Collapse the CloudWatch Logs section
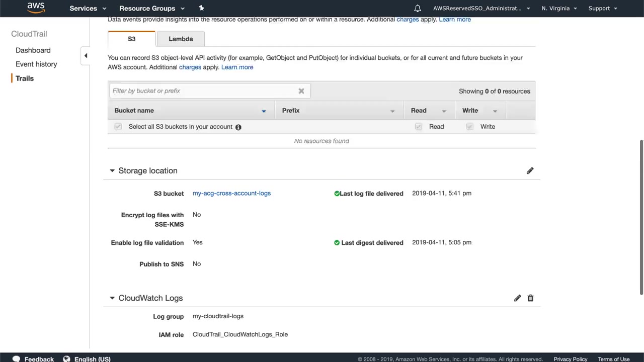 coord(112,298)
